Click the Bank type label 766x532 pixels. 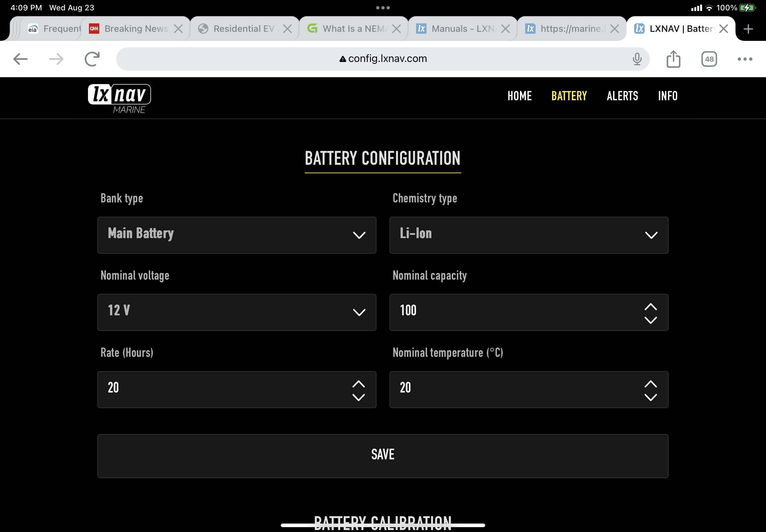[122, 198]
